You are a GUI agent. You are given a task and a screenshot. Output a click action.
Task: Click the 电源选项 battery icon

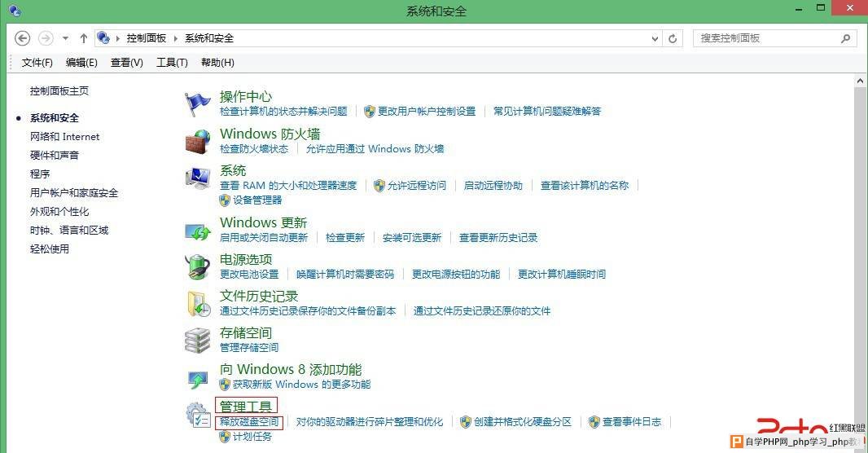pos(198,267)
